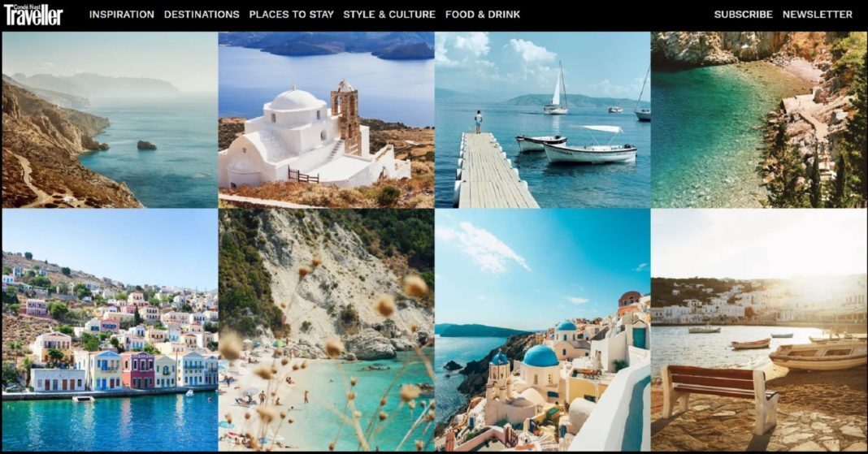Click the Condé Nast Traveller logo
This screenshot has height=454, width=868.
tap(33, 15)
